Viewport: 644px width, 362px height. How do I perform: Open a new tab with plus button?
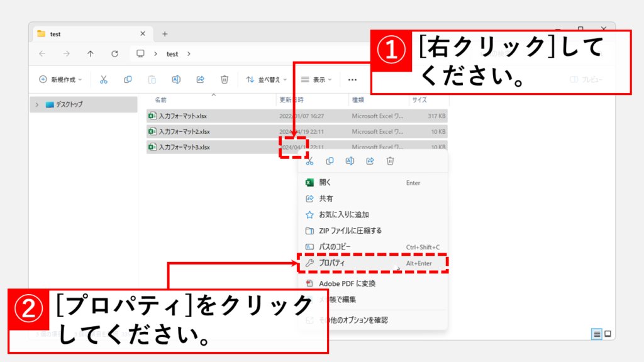(165, 34)
